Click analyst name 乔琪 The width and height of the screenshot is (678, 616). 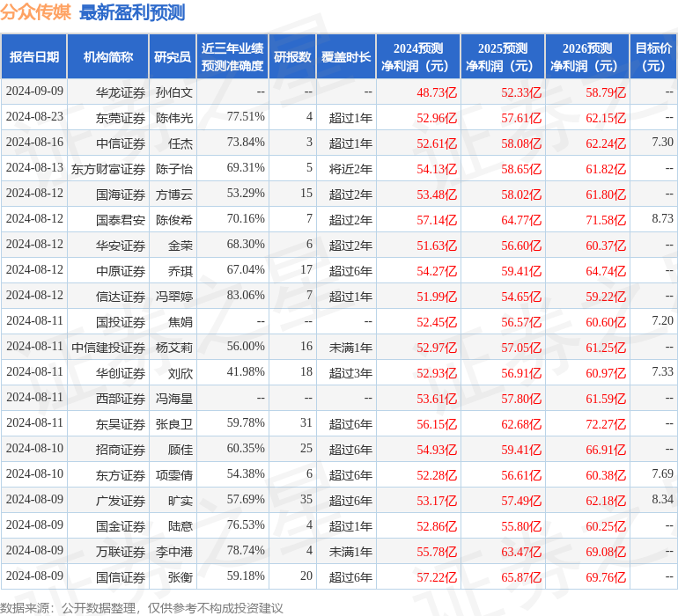point(181,271)
